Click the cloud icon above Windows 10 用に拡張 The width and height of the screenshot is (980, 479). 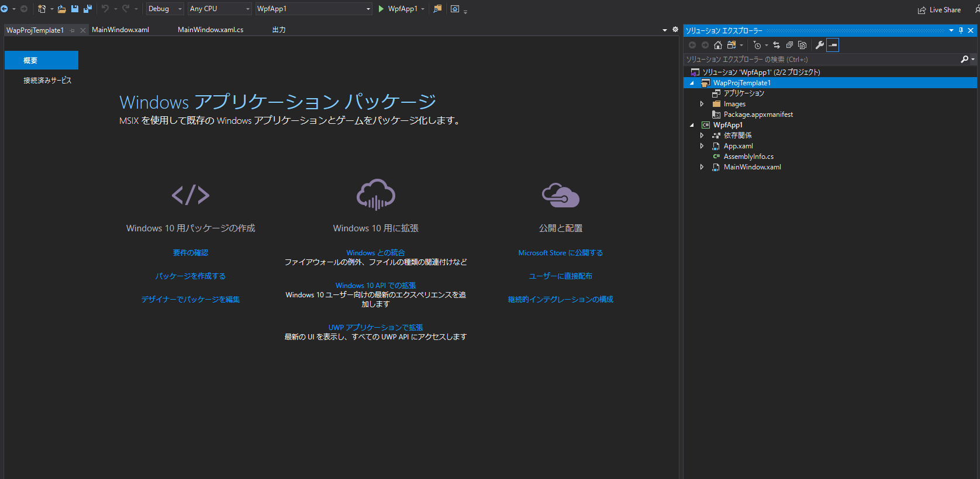click(x=376, y=195)
